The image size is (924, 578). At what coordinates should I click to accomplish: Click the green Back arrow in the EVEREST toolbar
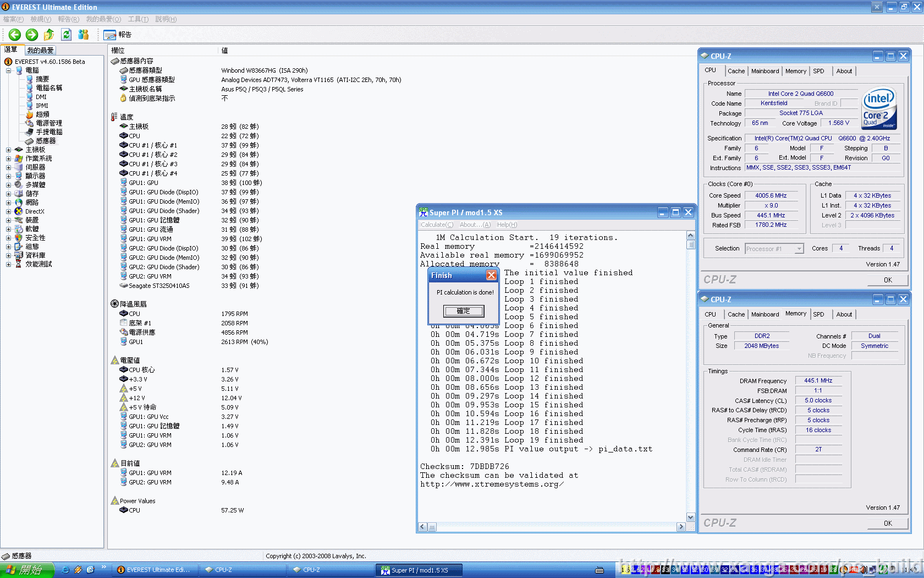15,35
